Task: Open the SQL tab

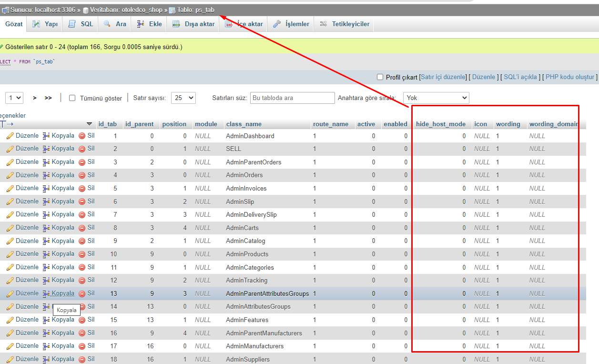Action: click(x=81, y=24)
